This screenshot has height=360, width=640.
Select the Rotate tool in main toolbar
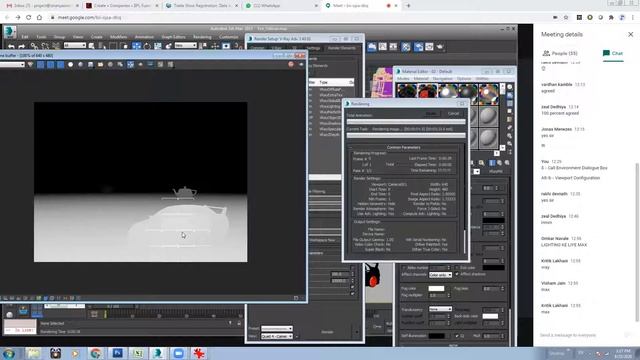[147, 46]
